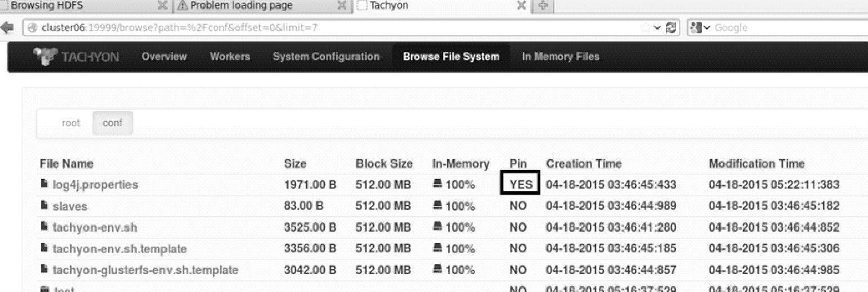
Task: Click the file icon beside slaves
Action: click(x=44, y=205)
